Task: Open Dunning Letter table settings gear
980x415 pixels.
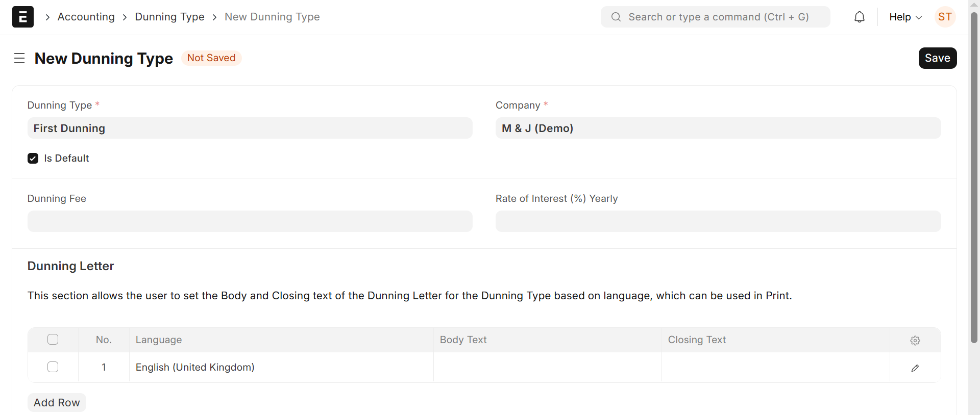Action: tap(915, 341)
